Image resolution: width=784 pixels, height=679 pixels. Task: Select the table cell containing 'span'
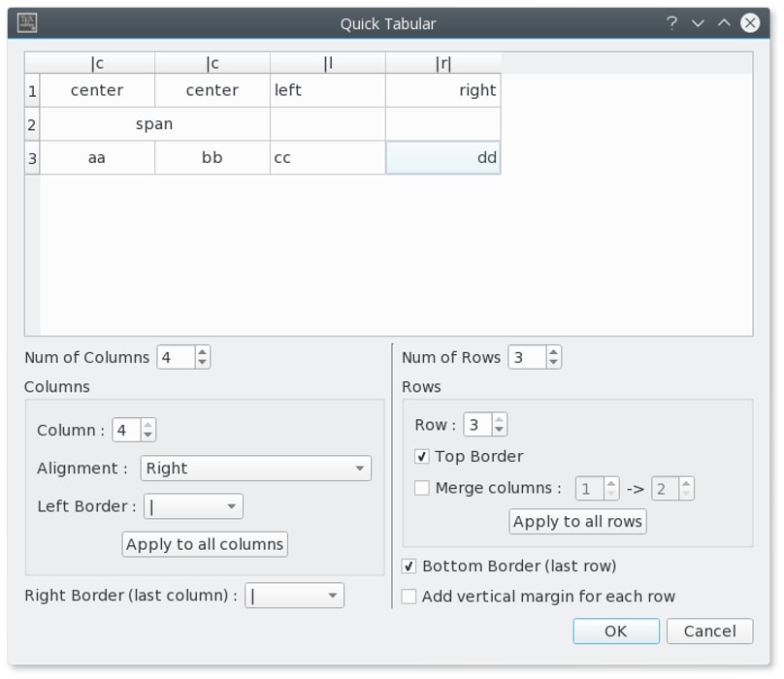click(154, 124)
